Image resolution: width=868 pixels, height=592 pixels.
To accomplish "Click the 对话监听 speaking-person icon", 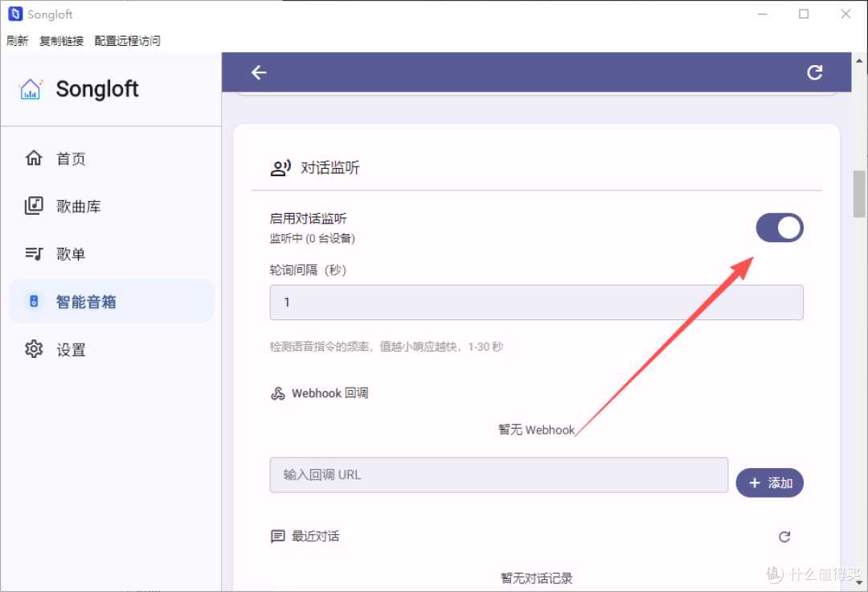I will tap(280, 168).
